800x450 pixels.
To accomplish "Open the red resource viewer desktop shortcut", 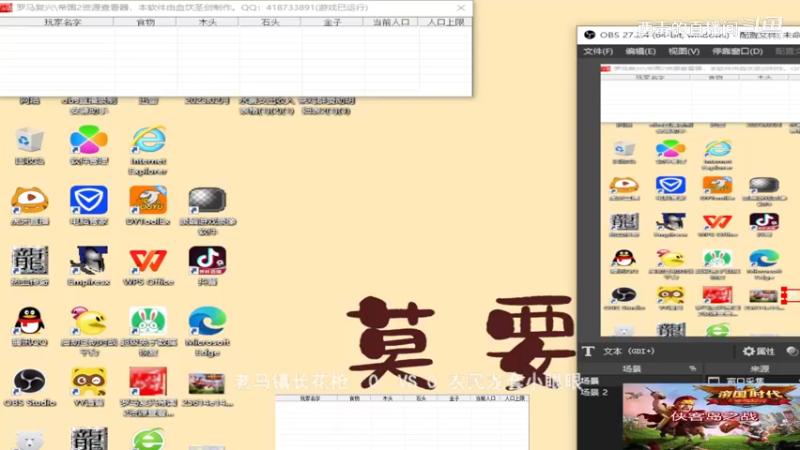I will 148,392.
